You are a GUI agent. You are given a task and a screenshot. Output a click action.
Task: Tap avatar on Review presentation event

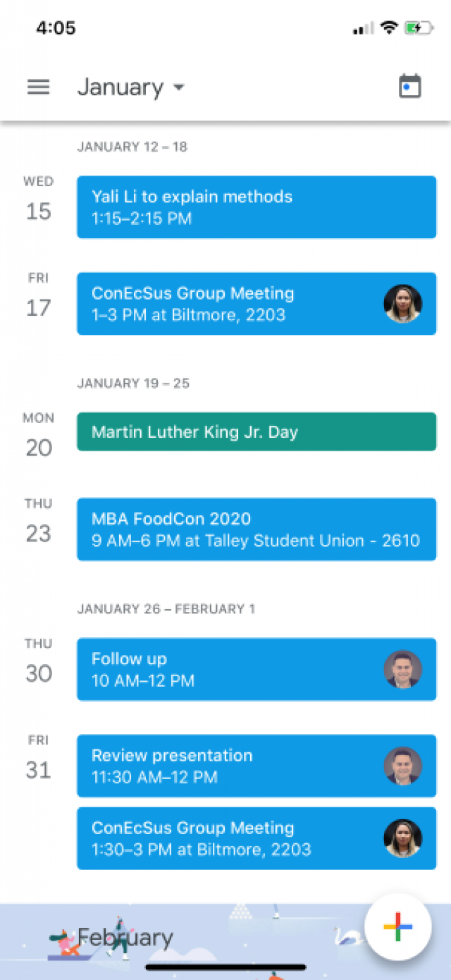coord(403,766)
